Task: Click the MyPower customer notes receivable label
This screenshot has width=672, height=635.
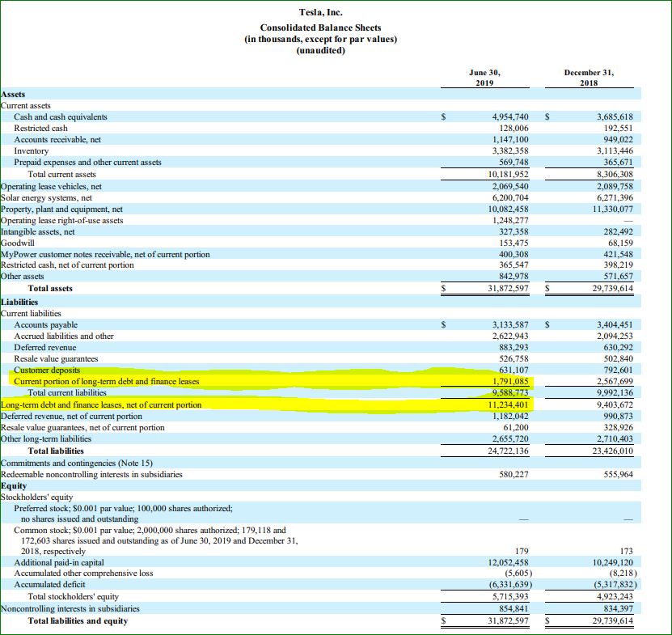Action: (x=105, y=254)
